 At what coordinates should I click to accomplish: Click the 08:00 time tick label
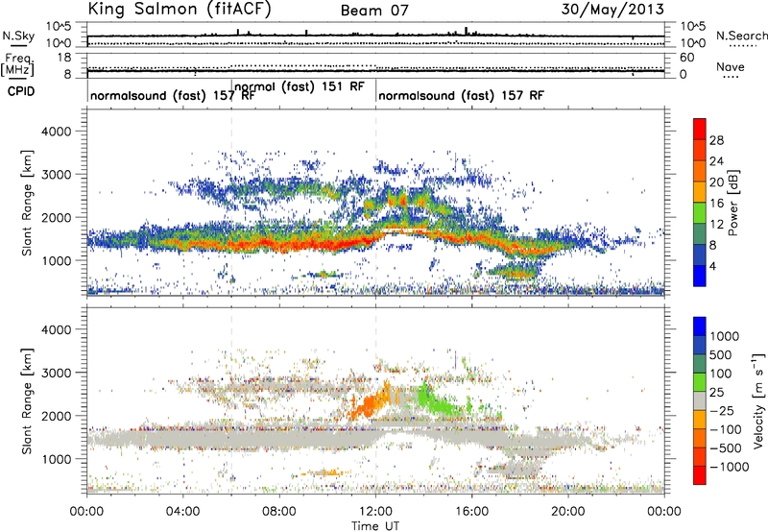click(278, 512)
